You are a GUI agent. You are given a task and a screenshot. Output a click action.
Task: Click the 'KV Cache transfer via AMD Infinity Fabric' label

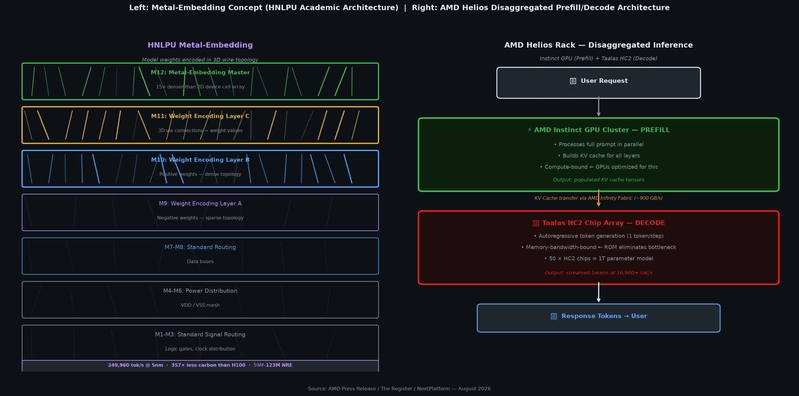(x=598, y=198)
